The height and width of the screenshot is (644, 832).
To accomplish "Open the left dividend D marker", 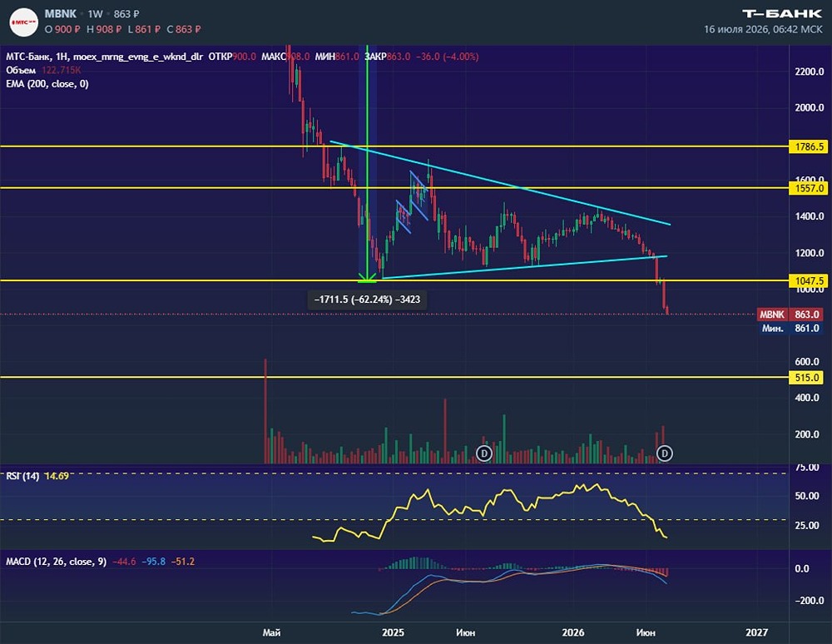I will pos(484,453).
